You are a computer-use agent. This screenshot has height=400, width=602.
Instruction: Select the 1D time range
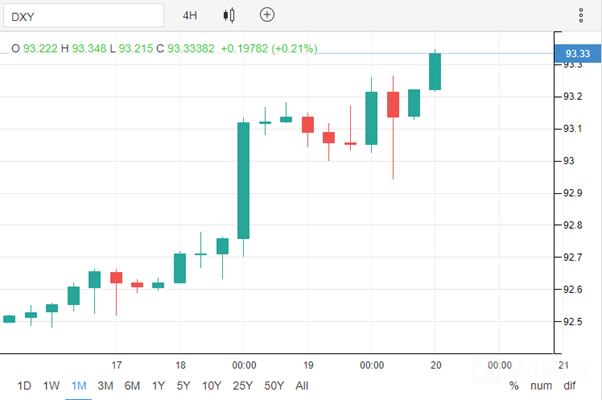click(25, 386)
